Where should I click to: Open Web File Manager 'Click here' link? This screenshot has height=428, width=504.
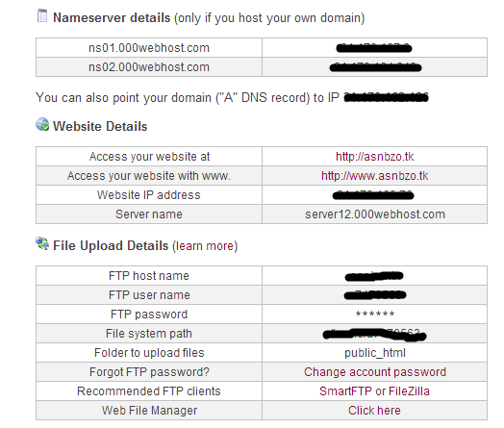(x=374, y=411)
